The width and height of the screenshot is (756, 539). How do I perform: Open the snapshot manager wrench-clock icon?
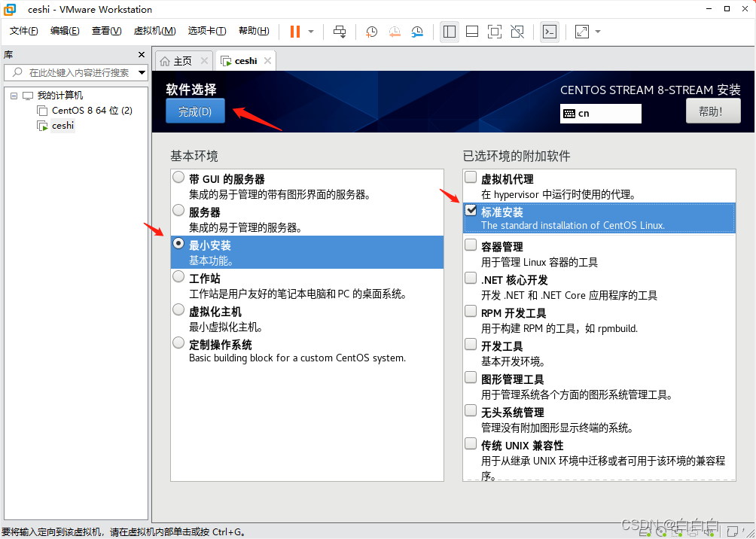(x=417, y=32)
